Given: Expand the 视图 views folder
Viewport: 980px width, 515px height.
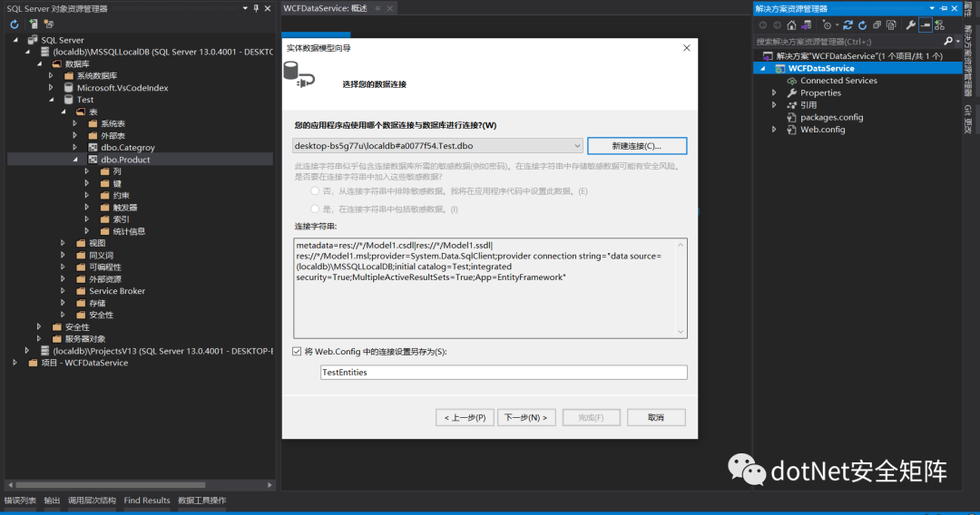Looking at the screenshot, I should pyautogui.click(x=64, y=243).
